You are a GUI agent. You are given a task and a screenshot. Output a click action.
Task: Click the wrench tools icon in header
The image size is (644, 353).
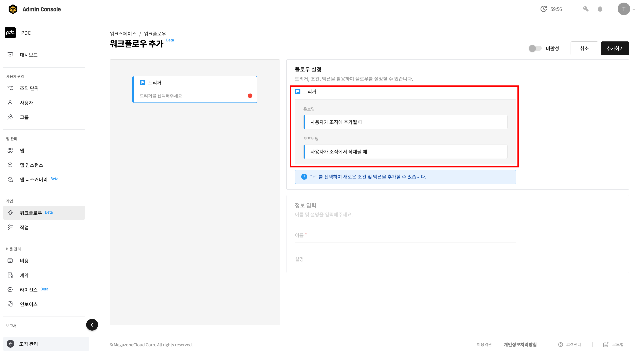tap(585, 9)
